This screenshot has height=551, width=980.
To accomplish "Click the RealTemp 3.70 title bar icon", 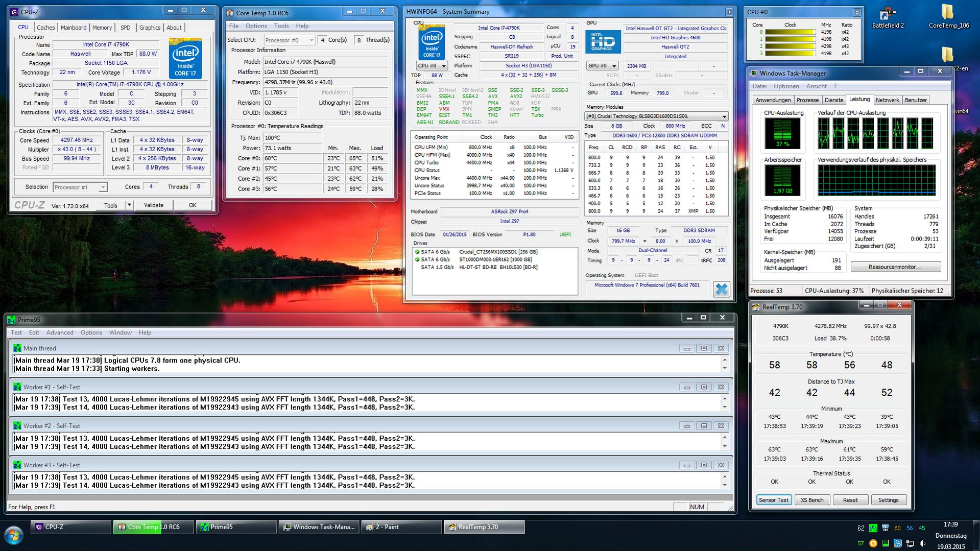I will pos(756,307).
